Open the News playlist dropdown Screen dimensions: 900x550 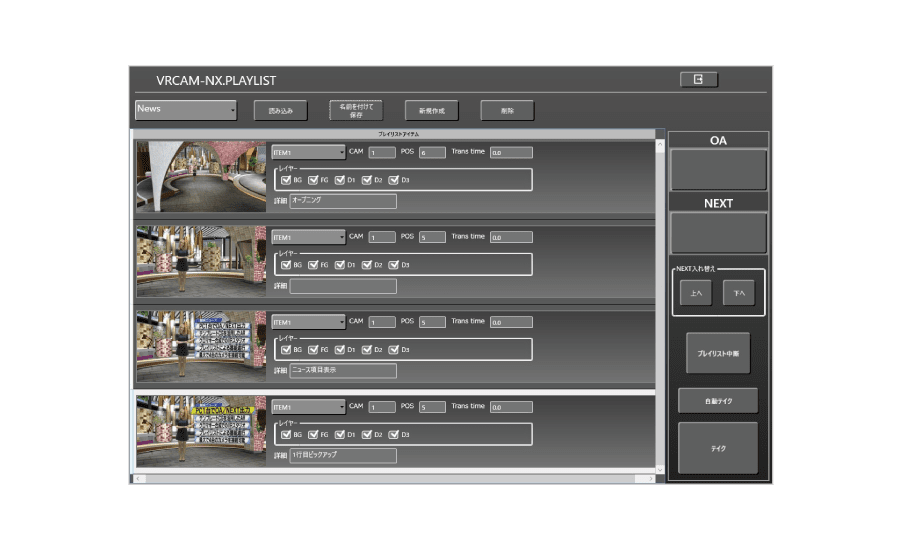click(x=186, y=110)
